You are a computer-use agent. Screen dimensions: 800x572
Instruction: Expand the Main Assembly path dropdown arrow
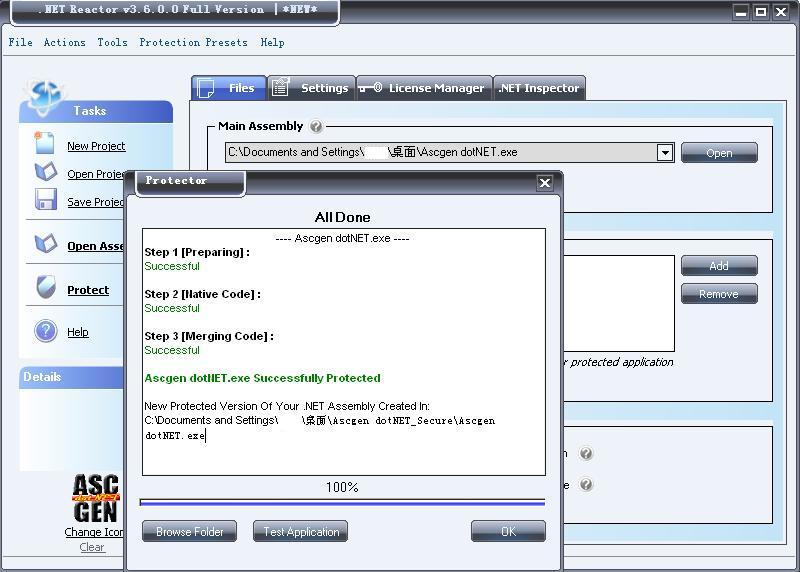(665, 152)
